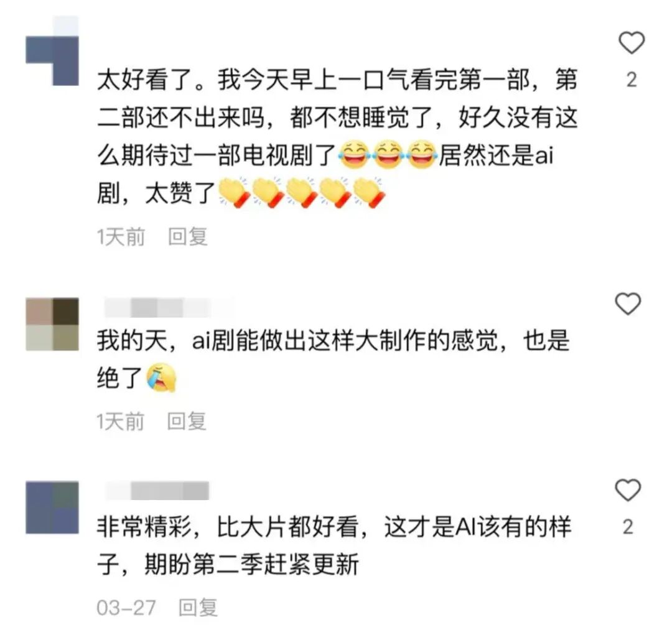
Task: Like the comment starting with 太好看了
Action: coord(632,43)
